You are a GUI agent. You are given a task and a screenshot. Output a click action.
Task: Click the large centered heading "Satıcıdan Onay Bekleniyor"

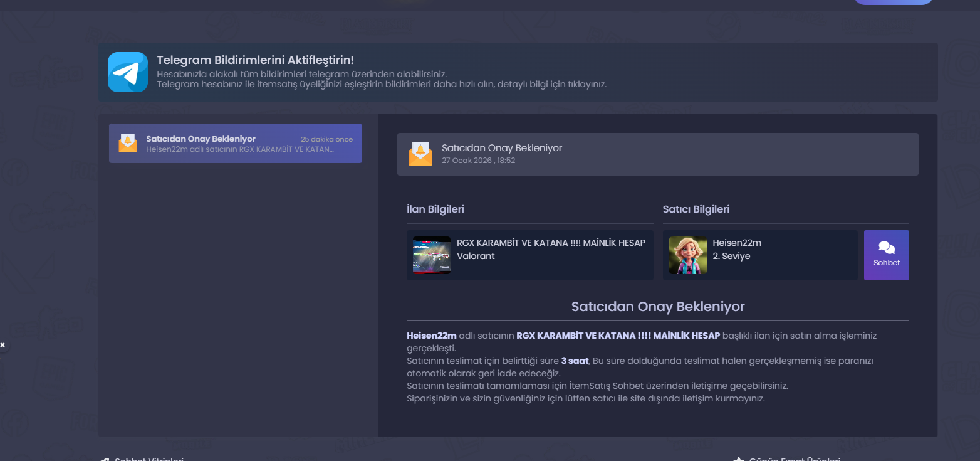click(x=658, y=307)
